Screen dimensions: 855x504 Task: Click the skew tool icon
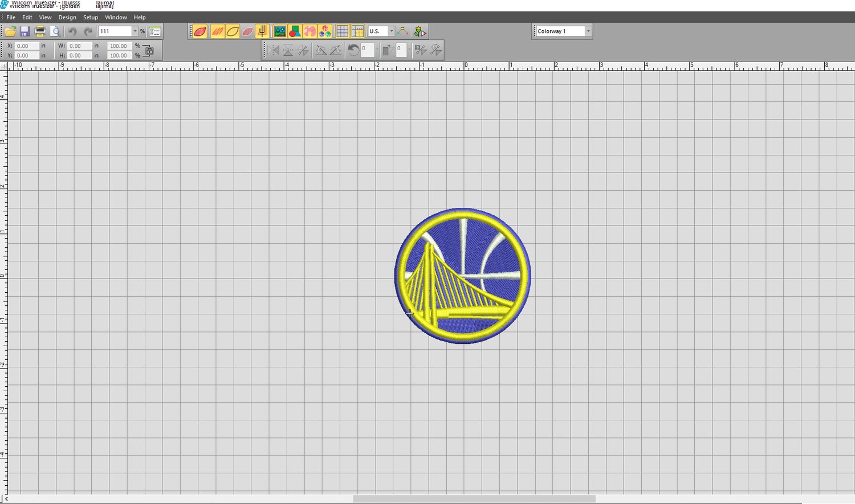pos(388,50)
